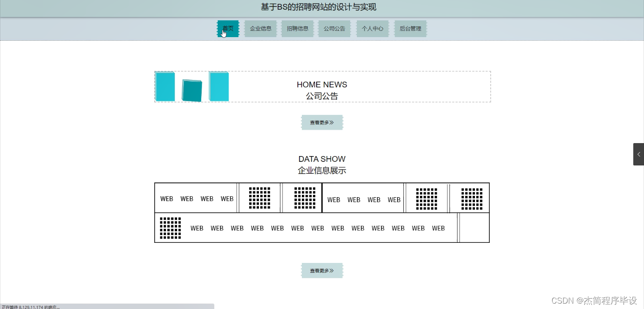Select the 首页 navigation tab
This screenshot has width=644, height=309.
click(228, 28)
